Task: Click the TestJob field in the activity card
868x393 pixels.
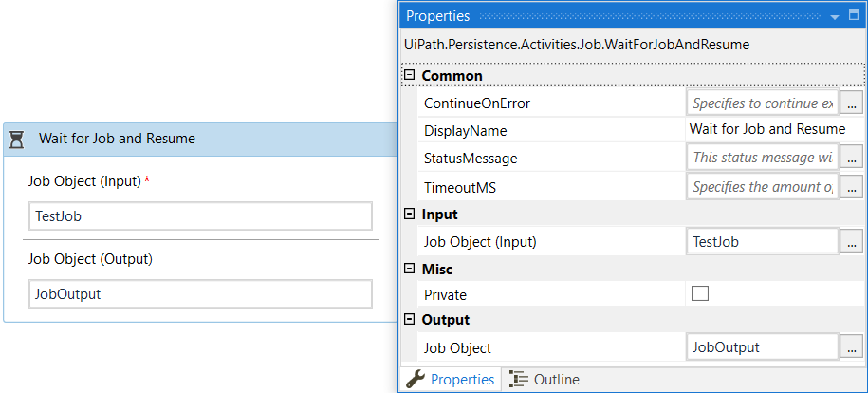Action: 200,215
